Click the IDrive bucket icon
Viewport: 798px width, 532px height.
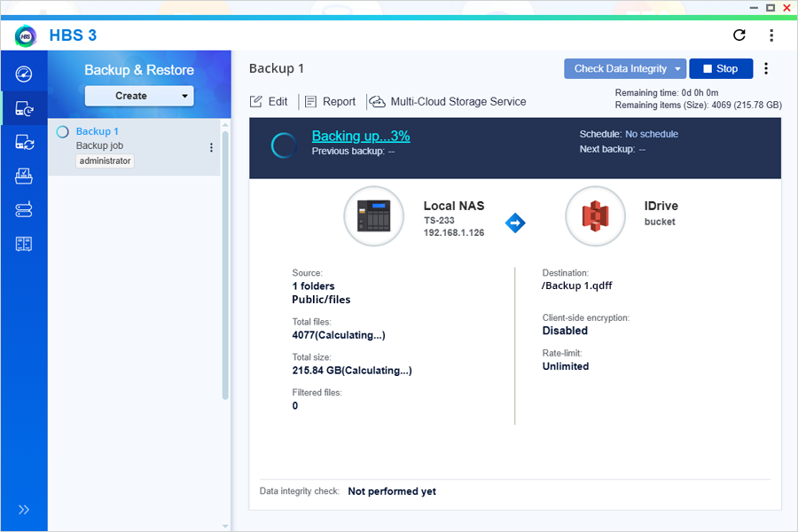click(x=596, y=215)
